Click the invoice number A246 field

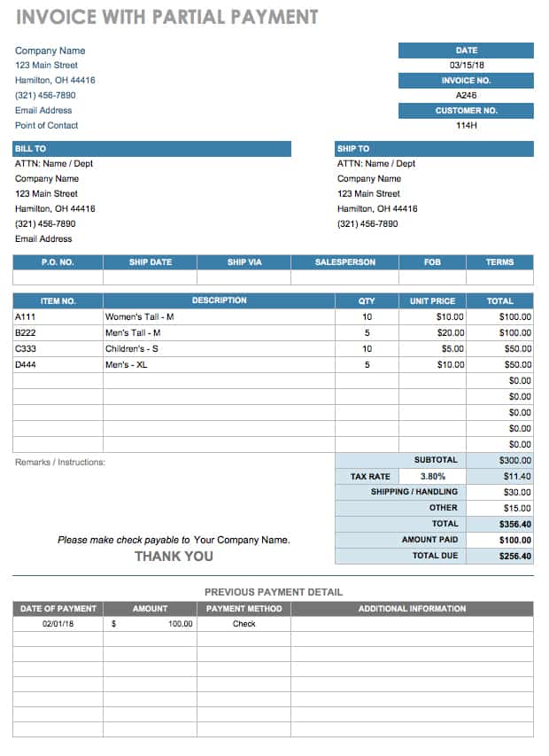(466, 96)
